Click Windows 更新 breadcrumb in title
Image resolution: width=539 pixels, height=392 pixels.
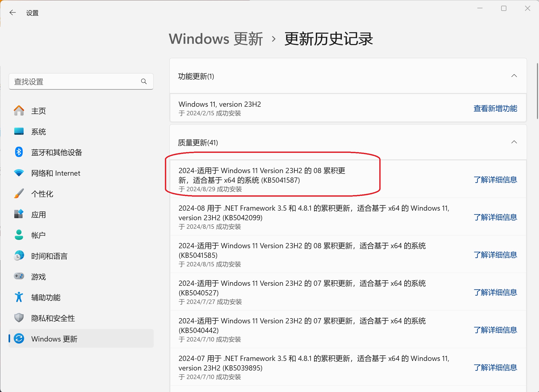point(216,39)
